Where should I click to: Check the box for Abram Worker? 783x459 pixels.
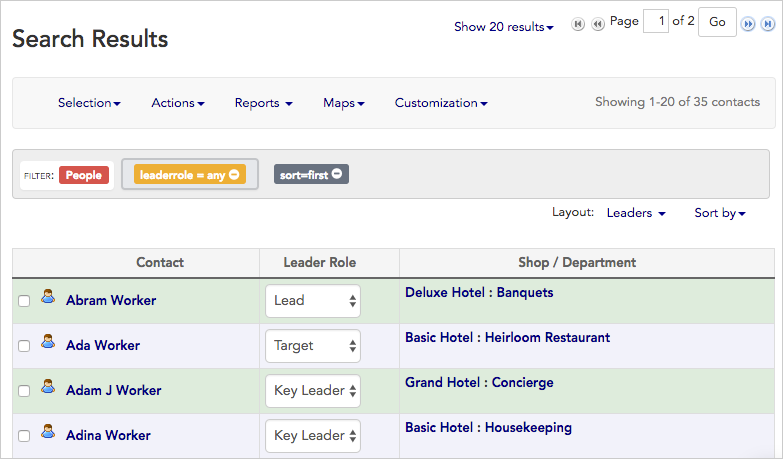24,301
